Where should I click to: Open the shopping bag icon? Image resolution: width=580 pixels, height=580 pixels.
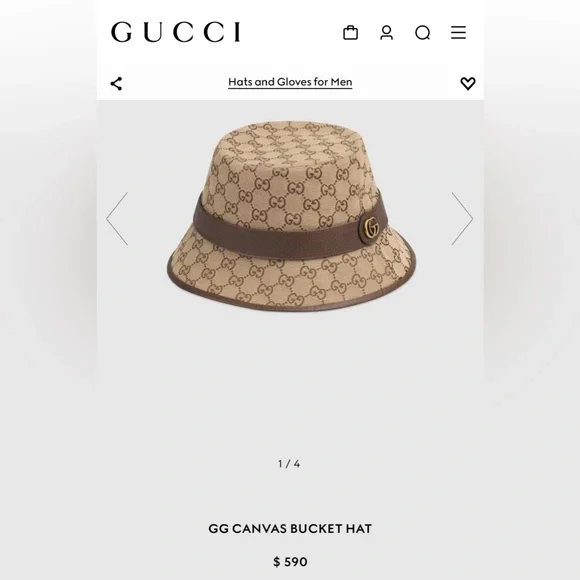(x=350, y=33)
